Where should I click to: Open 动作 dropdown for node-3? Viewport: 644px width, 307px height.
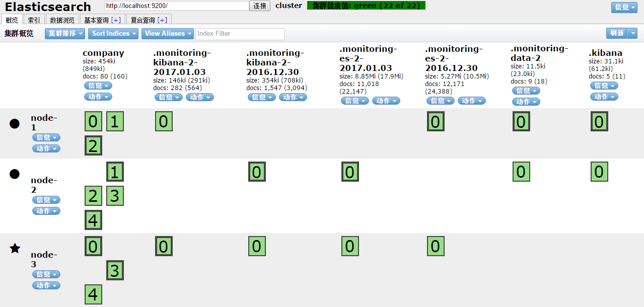pos(46,285)
